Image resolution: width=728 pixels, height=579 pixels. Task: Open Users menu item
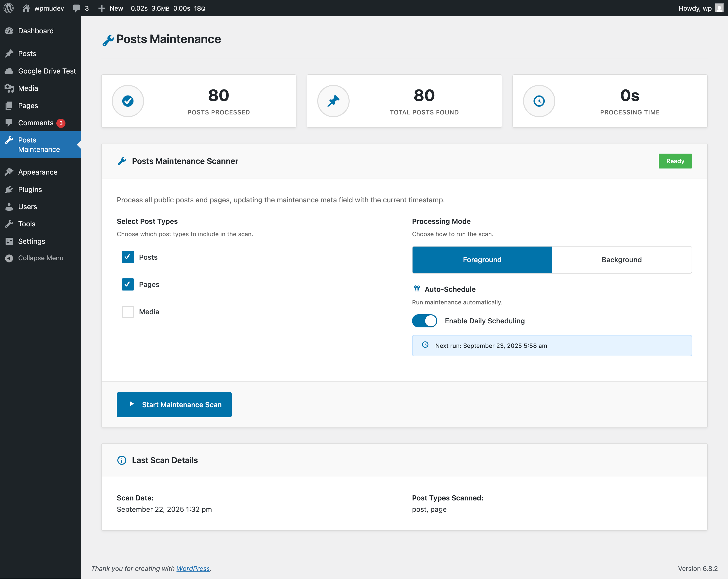pos(40,206)
